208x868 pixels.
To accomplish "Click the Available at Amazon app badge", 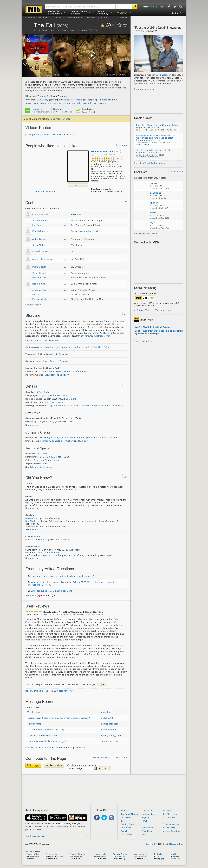I will (x=78, y=818).
